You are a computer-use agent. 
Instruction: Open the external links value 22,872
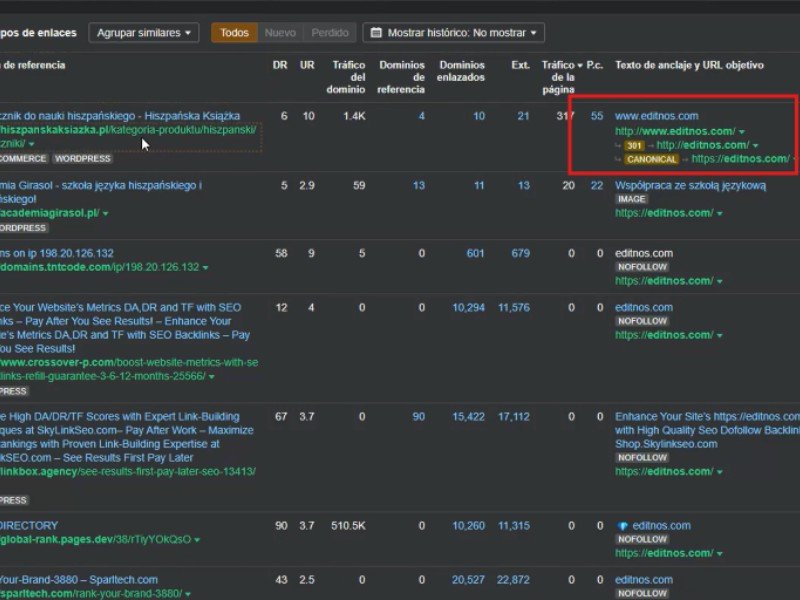[x=514, y=580]
